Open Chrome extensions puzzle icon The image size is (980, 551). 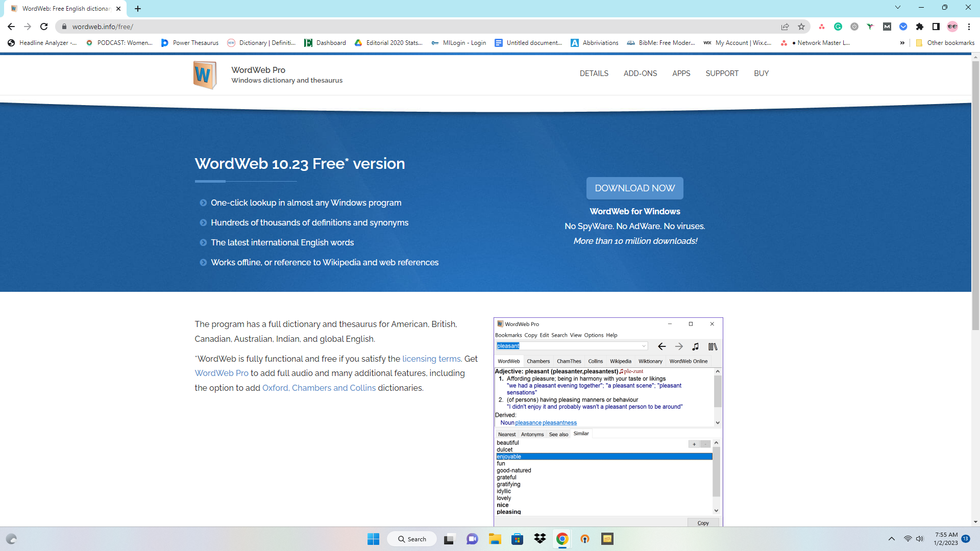[920, 27]
